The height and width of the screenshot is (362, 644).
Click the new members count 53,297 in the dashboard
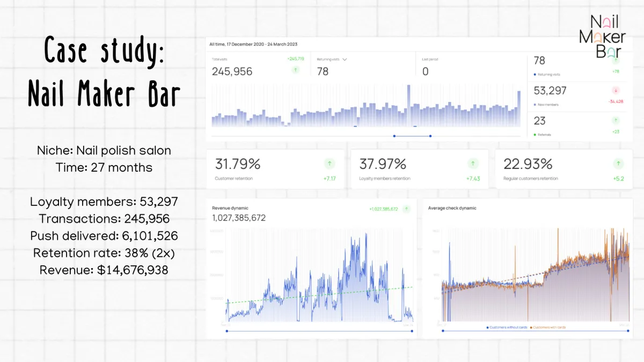coord(550,91)
